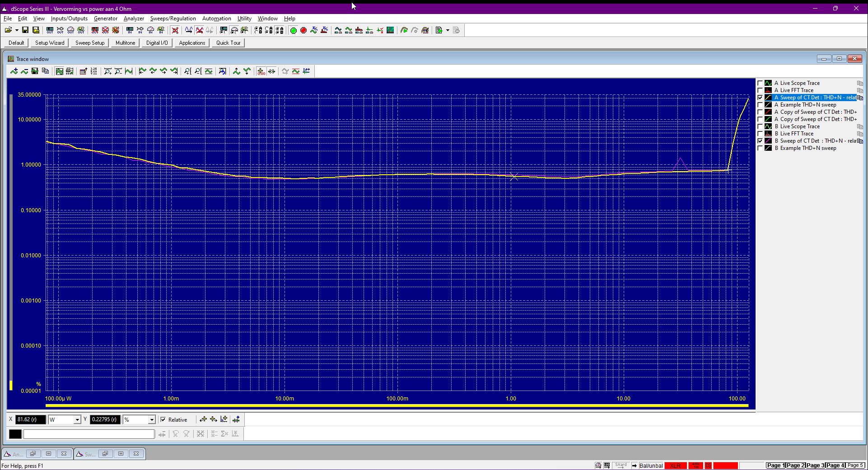Click the cursor-to-axis yellow cross icon
The width and height of the screenshot is (868, 470).
pyautogui.click(x=224, y=419)
